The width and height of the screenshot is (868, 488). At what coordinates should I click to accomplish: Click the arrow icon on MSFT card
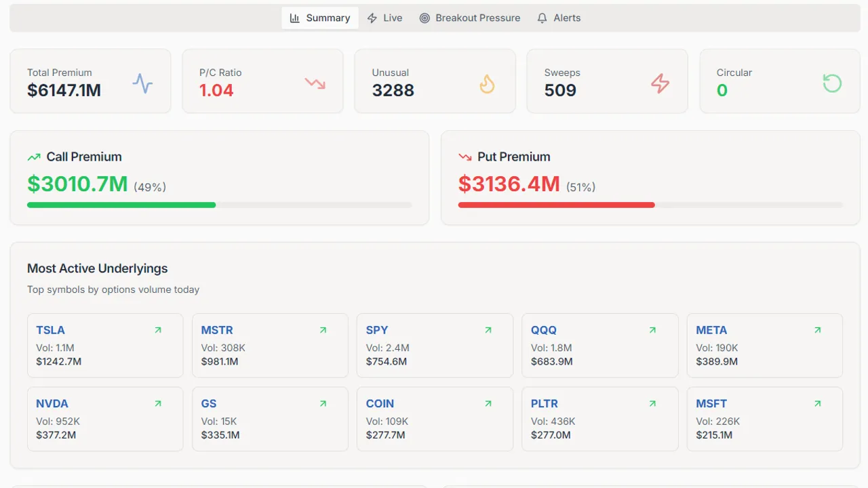[x=818, y=403]
